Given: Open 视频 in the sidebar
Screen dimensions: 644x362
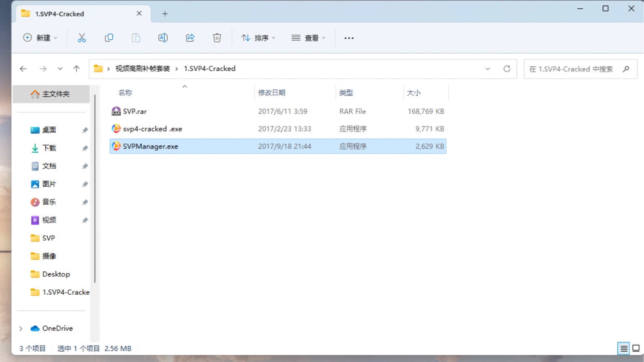Looking at the screenshot, I should pos(49,220).
